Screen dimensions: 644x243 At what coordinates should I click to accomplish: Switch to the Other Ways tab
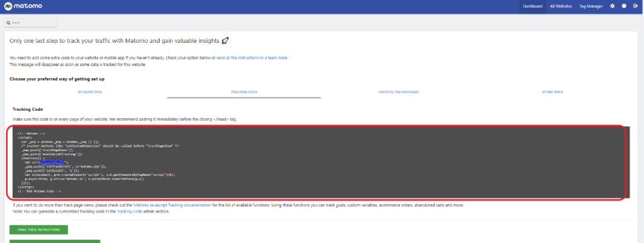[552, 92]
